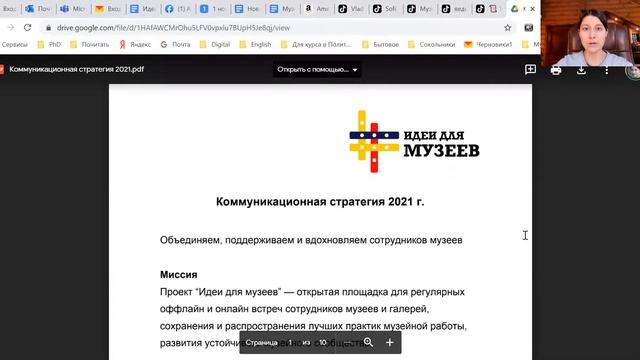Screen dimensions: 640x360
Task: Switch to the first 'Муз' Google Docs tab
Action: point(282,9)
